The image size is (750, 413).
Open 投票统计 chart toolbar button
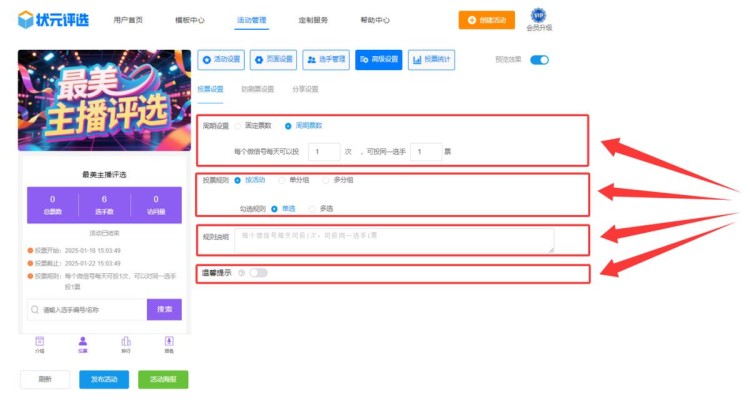[432, 60]
